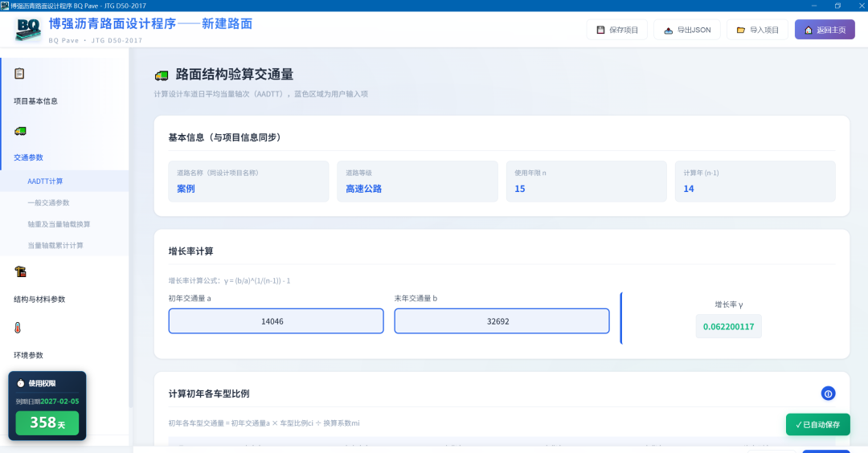Click the usage permission clock icon

(20, 383)
